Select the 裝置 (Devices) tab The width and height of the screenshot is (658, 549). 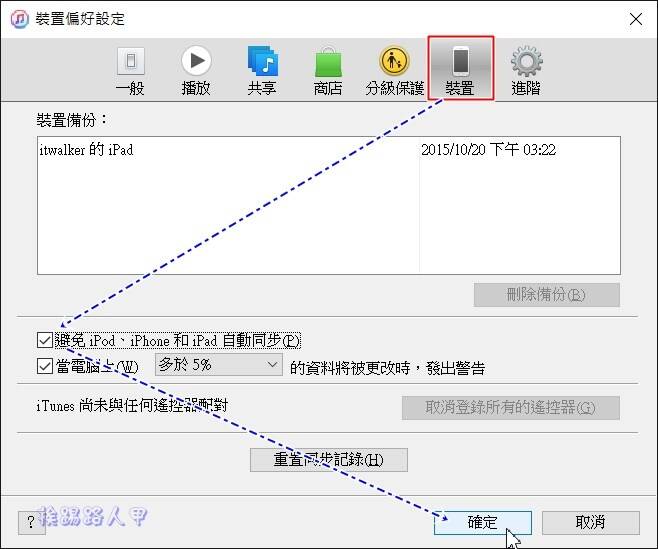pos(461,68)
